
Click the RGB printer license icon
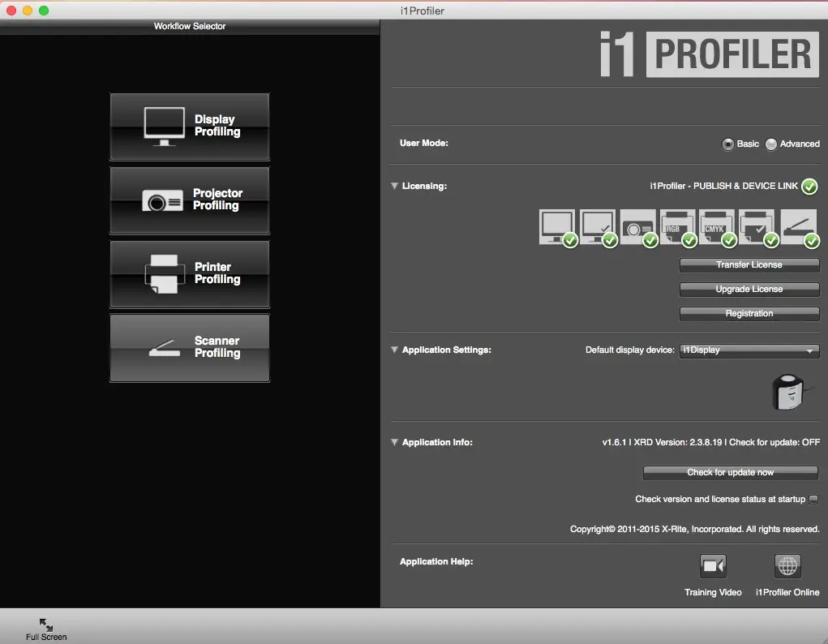(677, 227)
